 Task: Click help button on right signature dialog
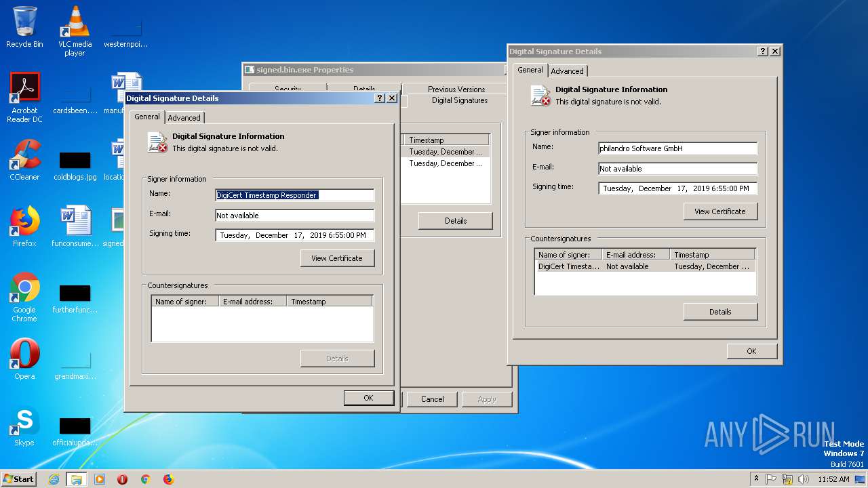[763, 52]
